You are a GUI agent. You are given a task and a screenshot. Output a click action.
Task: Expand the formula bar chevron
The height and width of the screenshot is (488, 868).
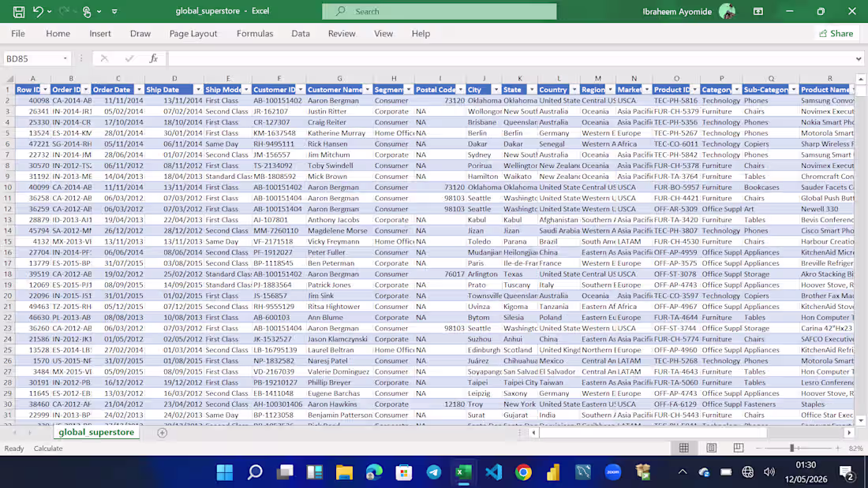pos(859,58)
